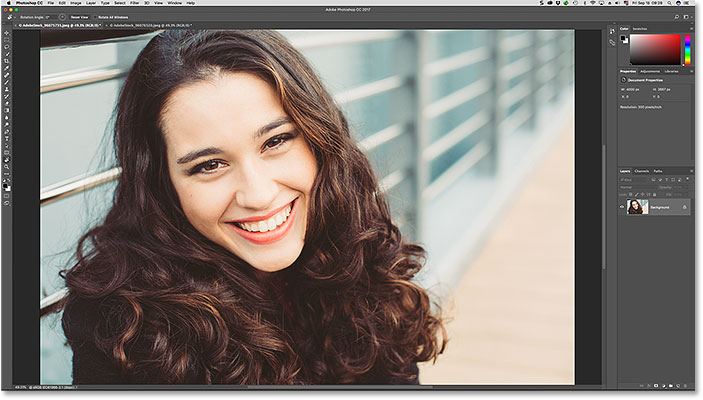
Task: Click the Background layer lock icon
Action: (x=684, y=207)
